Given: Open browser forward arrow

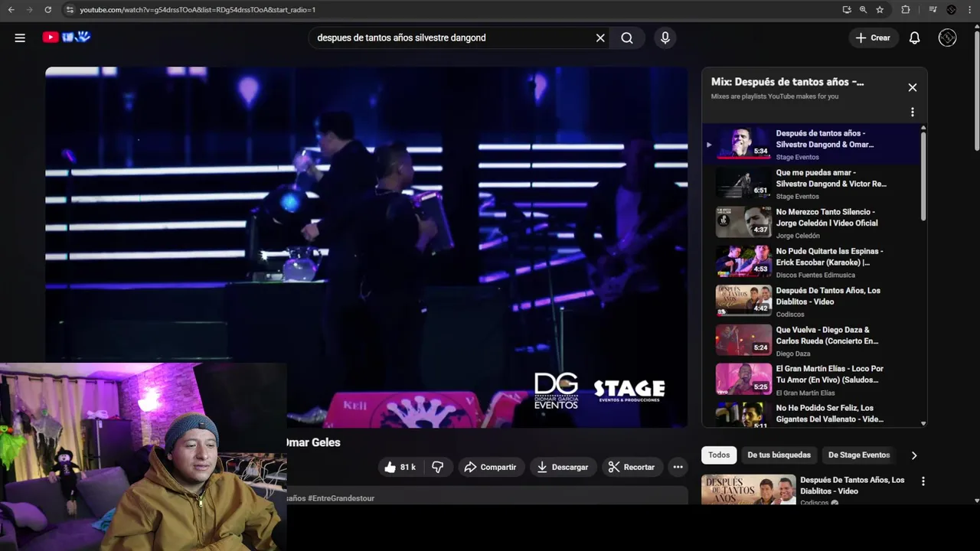Looking at the screenshot, I should point(29,10).
